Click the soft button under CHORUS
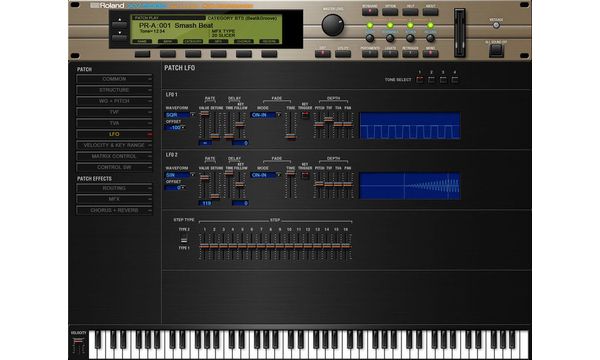 [x=244, y=54]
